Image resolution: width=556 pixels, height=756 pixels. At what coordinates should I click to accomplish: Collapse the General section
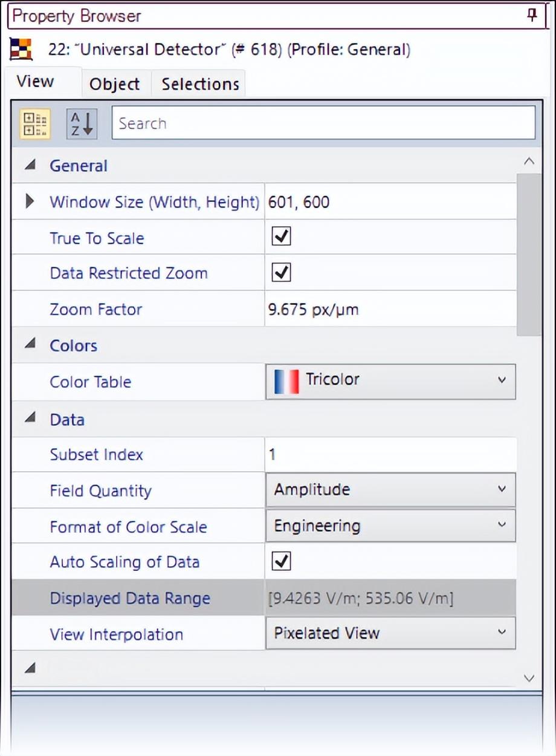(30, 165)
